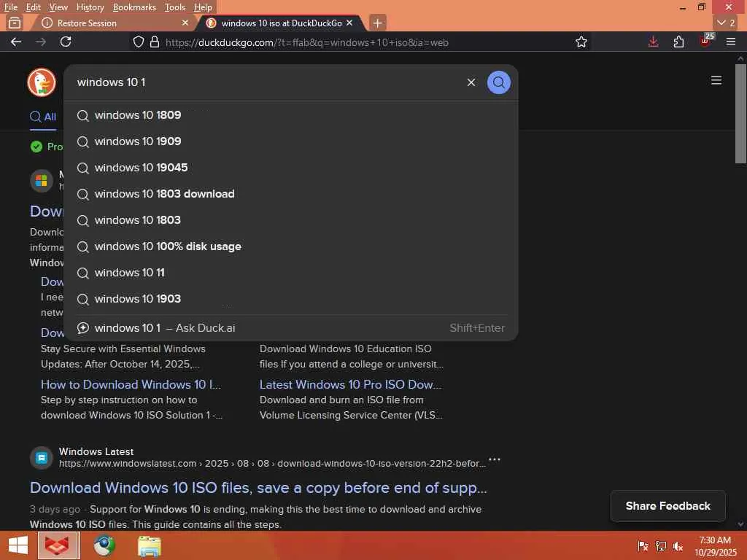Click the Windows Latest favicon
The width and height of the screenshot is (747, 560).
click(x=42, y=458)
